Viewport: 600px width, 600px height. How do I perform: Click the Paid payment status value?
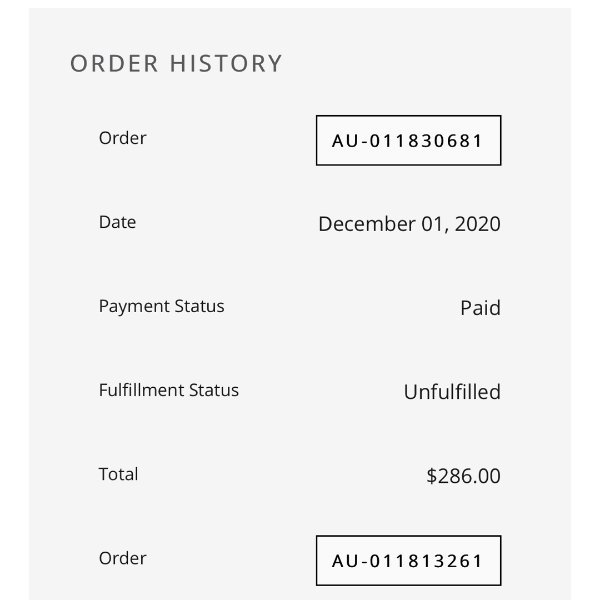click(x=480, y=308)
